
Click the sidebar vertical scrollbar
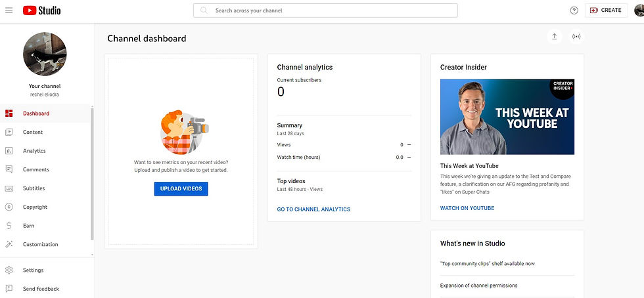pos(92,174)
